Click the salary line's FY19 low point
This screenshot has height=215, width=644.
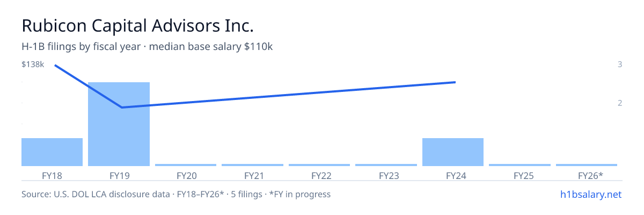pos(122,107)
